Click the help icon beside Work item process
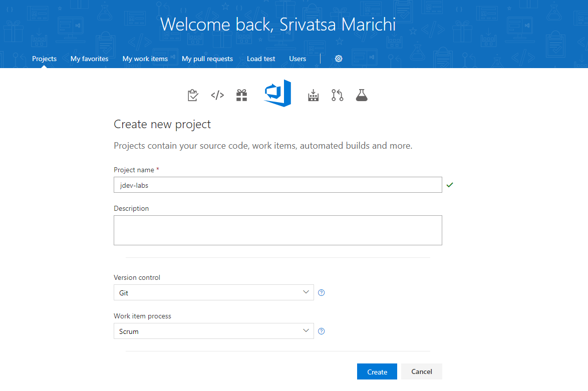The image size is (588, 391). pyautogui.click(x=322, y=331)
